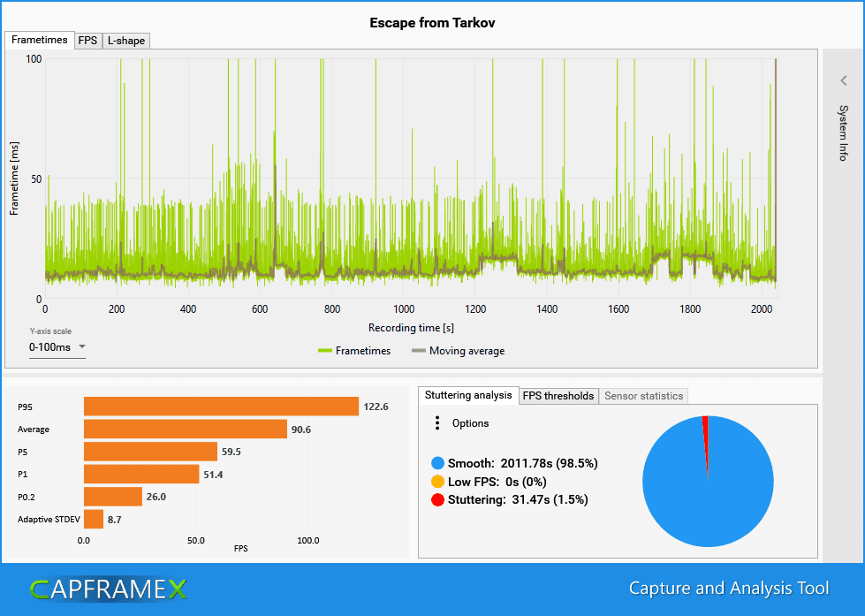Click the orange P5 bar
Image resolution: width=865 pixels, height=616 pixels.
[x=150, y=452]
